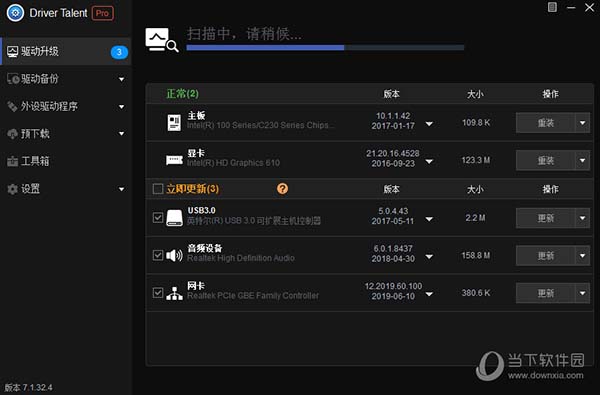Click Realtek PCIe GBE Family Controller text
Image resolution: width=600 pixels, height=395 pixels.
(x=253, y=295)
